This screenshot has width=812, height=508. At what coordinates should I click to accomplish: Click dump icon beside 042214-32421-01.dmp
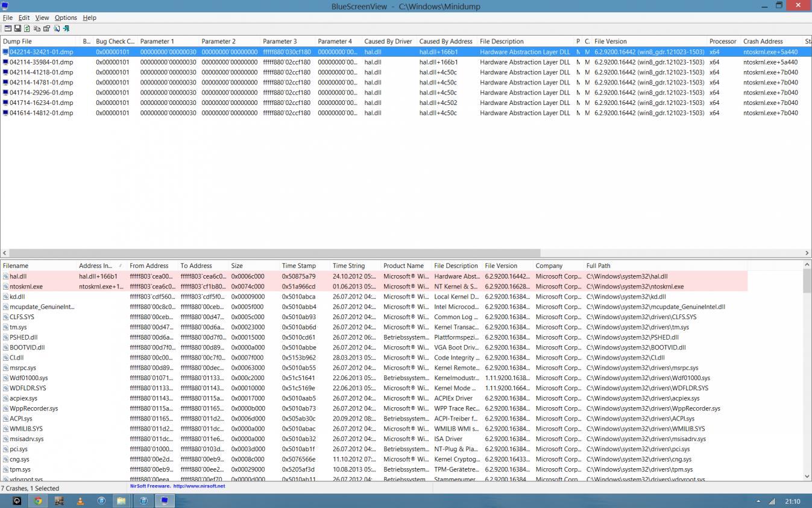click(x=5, y=52)
